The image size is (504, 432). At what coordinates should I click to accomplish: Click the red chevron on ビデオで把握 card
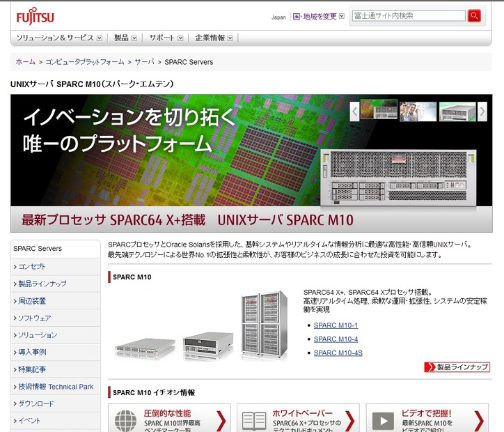click(x=479, y=420)
